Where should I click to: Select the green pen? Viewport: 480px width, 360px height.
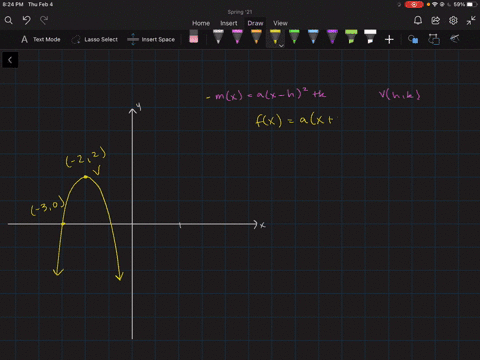pos(294,37)
